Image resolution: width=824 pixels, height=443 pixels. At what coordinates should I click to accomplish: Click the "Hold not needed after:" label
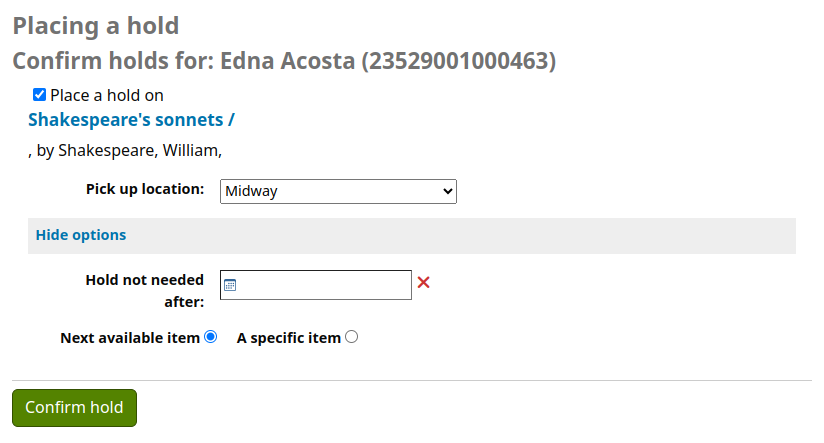(145, 290)
